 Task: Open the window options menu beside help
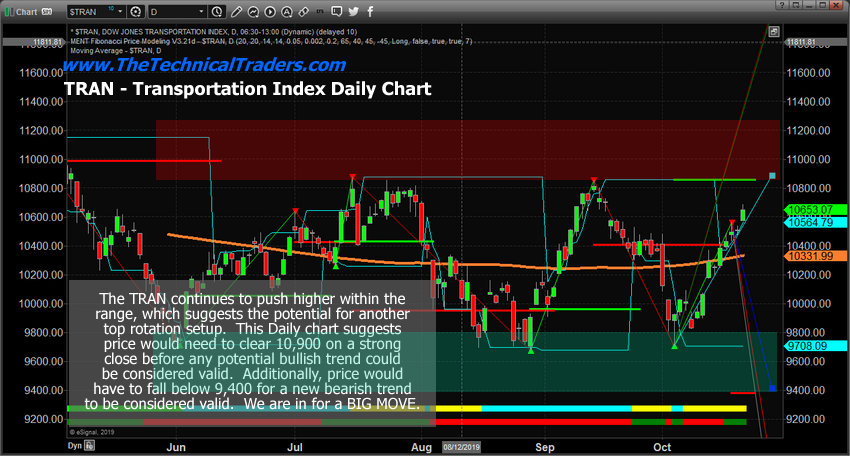pyautogui.click(x=795, y=5)
